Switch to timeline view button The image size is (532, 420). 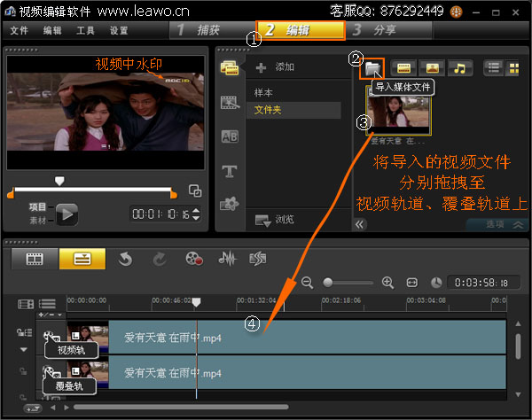point(82,259)
